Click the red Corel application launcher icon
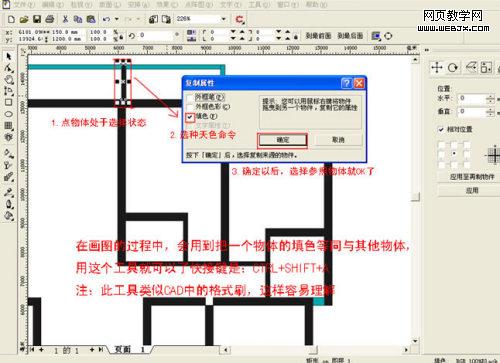Viewport: 500px width, 363px height. [240, 19]
